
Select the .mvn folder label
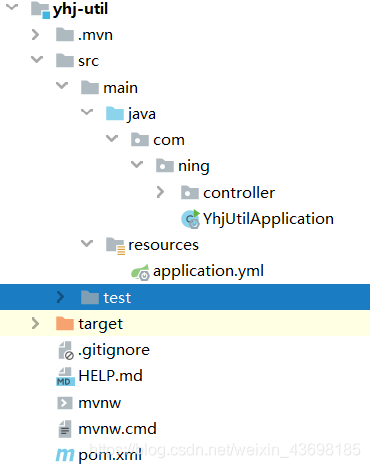(95, 35)
